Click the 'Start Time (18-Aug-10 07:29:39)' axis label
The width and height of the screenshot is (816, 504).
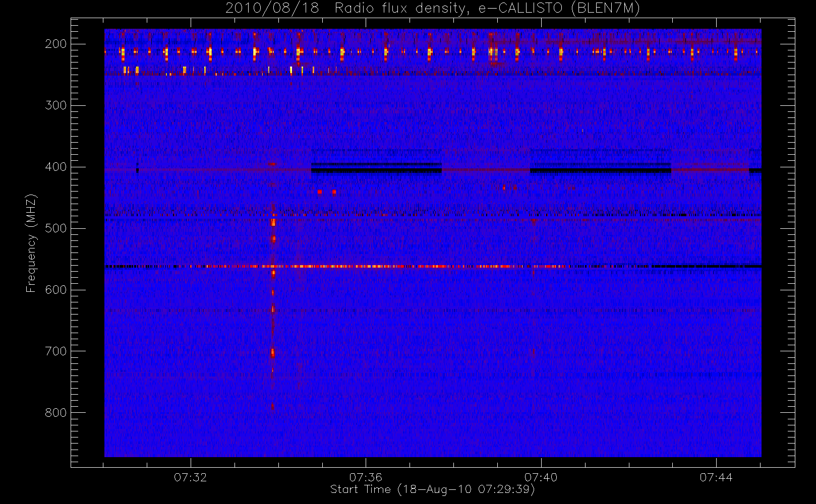point(432,489)
